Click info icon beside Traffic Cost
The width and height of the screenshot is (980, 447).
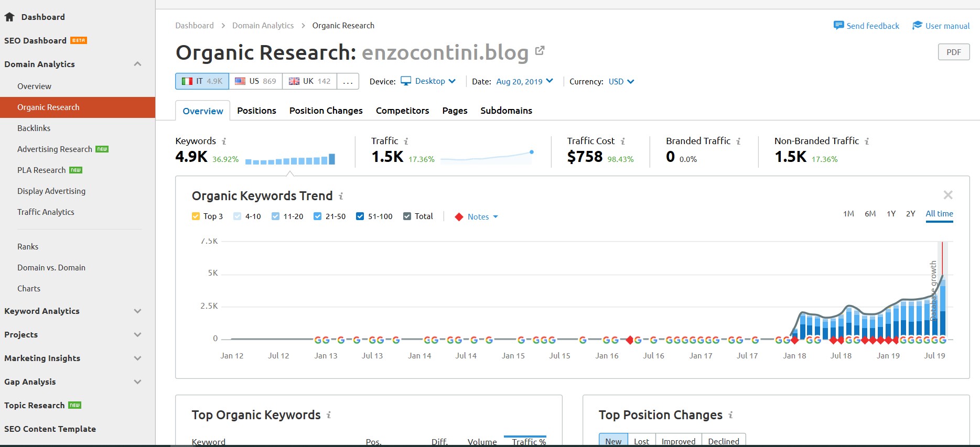click(623, 141)
